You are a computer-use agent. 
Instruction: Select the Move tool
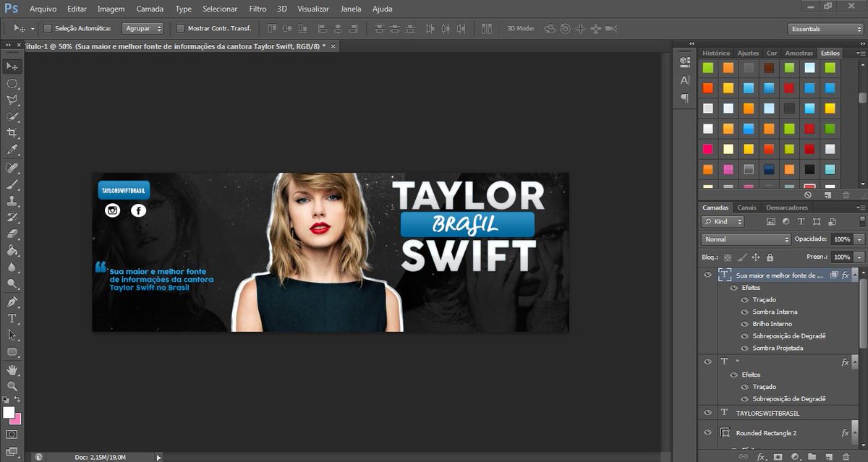click(x=12, y=67)
